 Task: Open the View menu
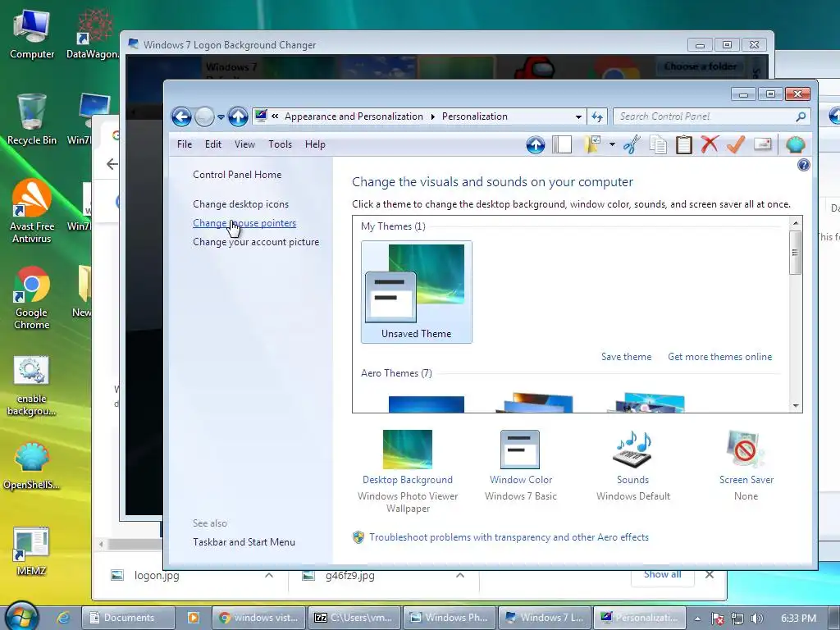click(244, 144)
